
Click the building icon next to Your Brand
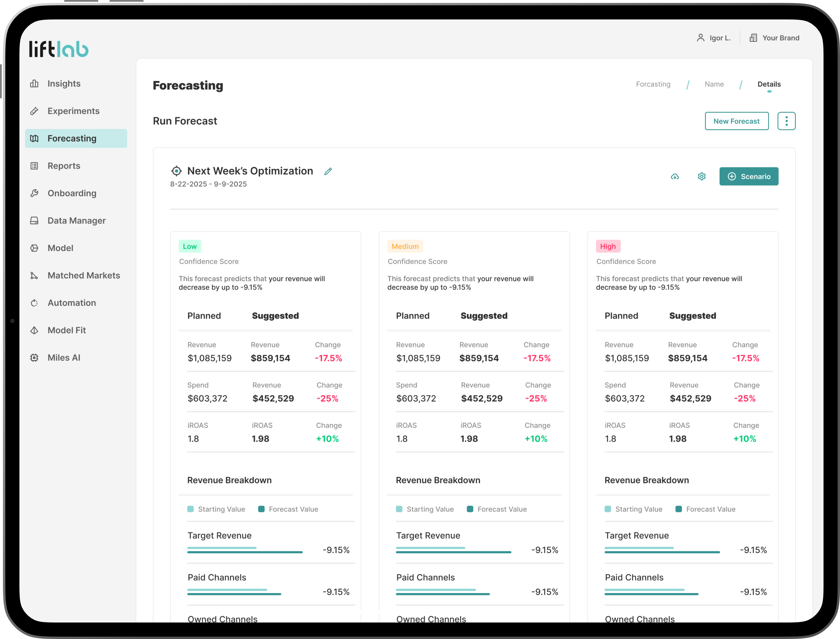[x=753, y=38]
